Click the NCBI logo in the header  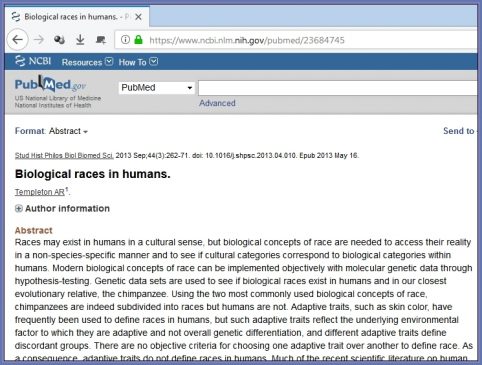33,61
